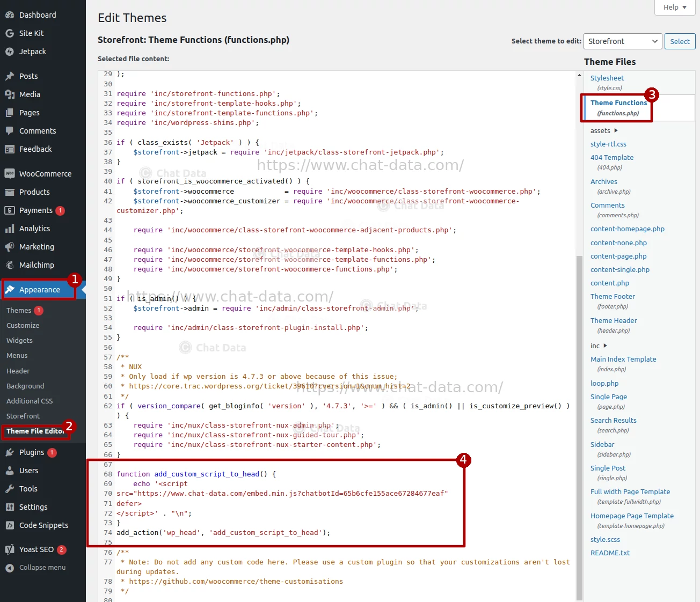The width and height of the screenshot is (700, 602).
Task: Click the Products box icon
Action: click(10, 192)
